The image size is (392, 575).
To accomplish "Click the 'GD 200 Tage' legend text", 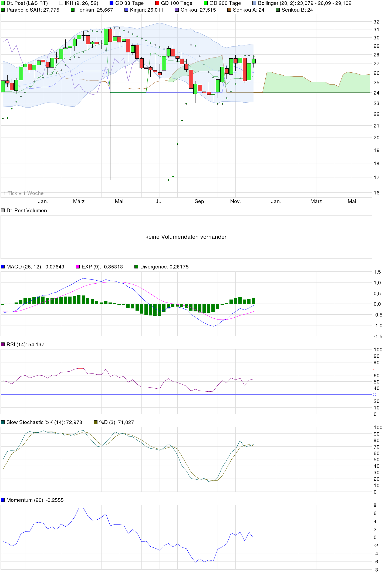I will pos(225,3).
